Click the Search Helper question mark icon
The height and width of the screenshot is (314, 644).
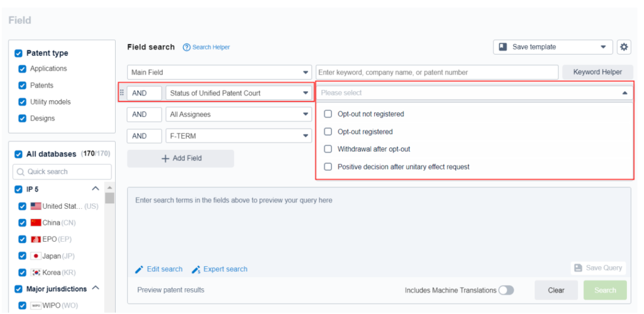coord(187,47)
